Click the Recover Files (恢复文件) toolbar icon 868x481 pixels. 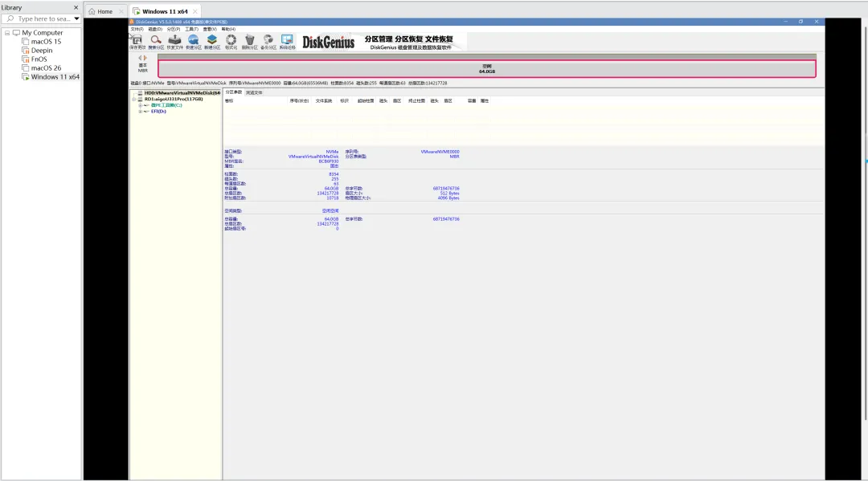point(175,40)
